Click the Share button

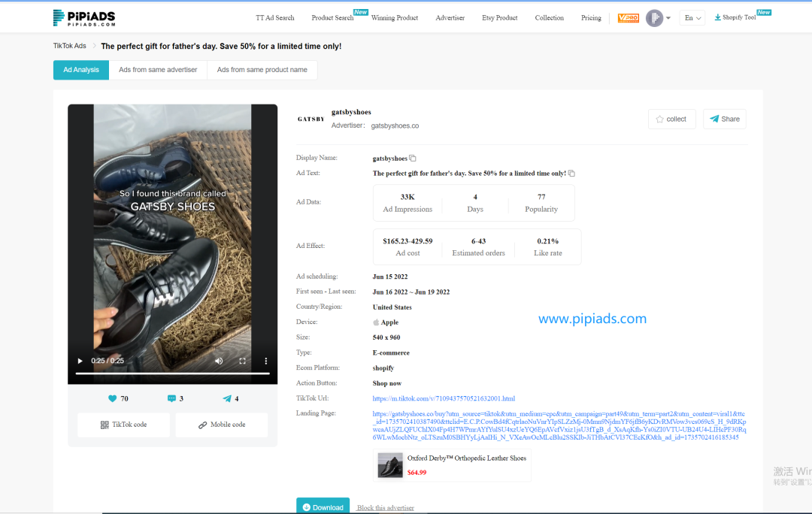[725, 119]
